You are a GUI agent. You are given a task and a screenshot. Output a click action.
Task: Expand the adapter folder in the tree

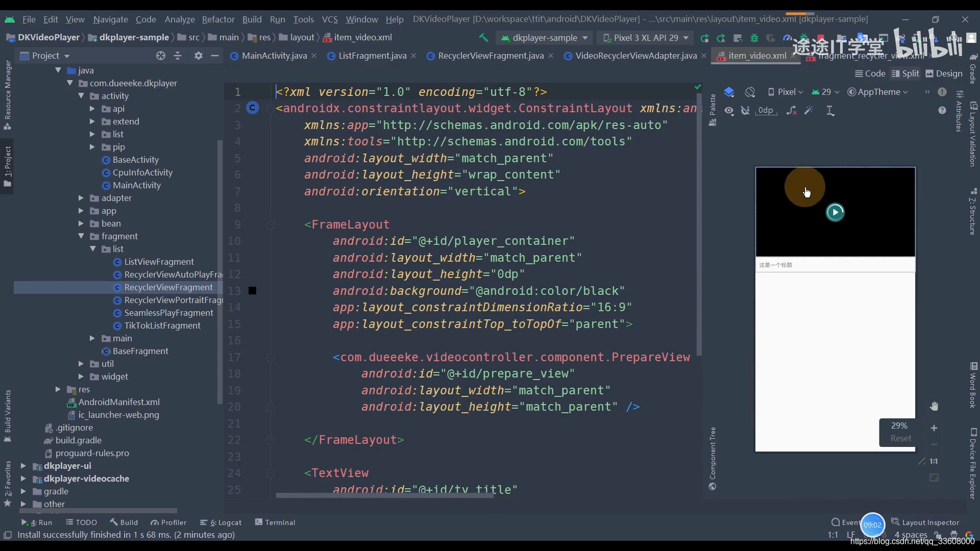81,198
